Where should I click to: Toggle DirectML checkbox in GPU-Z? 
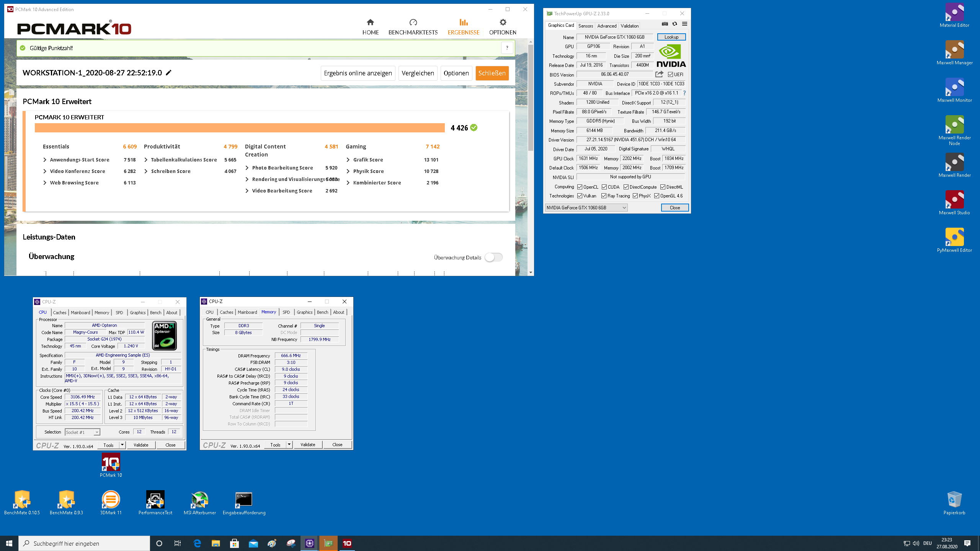663,187
